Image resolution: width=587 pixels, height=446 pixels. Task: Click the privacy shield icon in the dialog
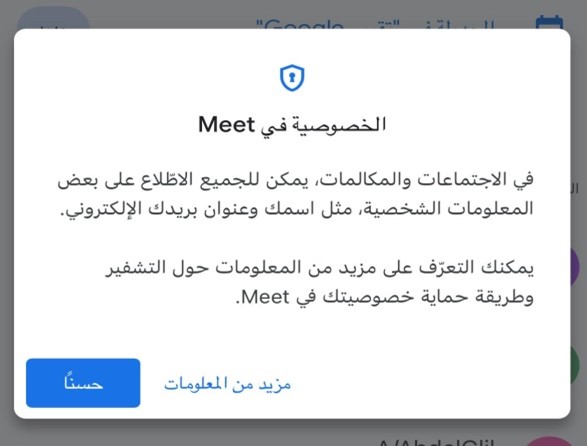292,78
